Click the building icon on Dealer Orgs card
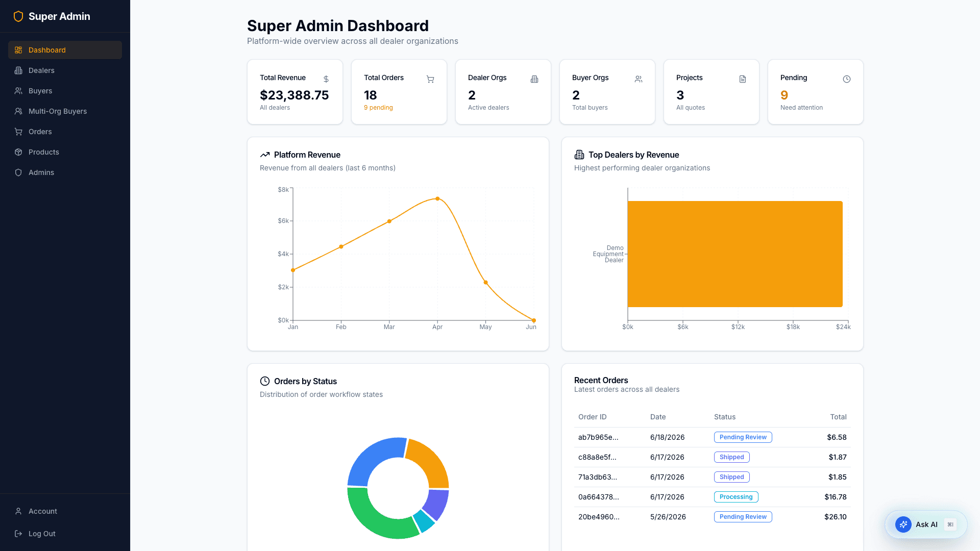The image size is (980, 551). point(534,79)
